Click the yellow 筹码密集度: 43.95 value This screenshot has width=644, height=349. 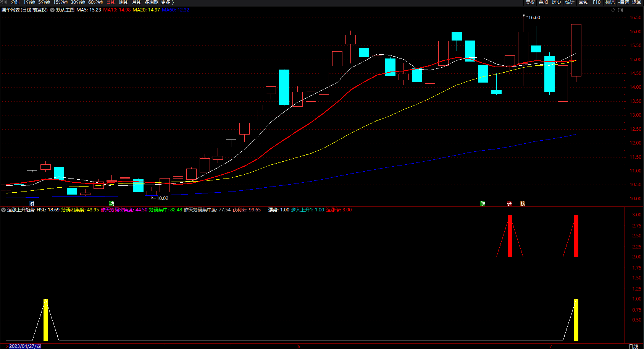[80, 210]
